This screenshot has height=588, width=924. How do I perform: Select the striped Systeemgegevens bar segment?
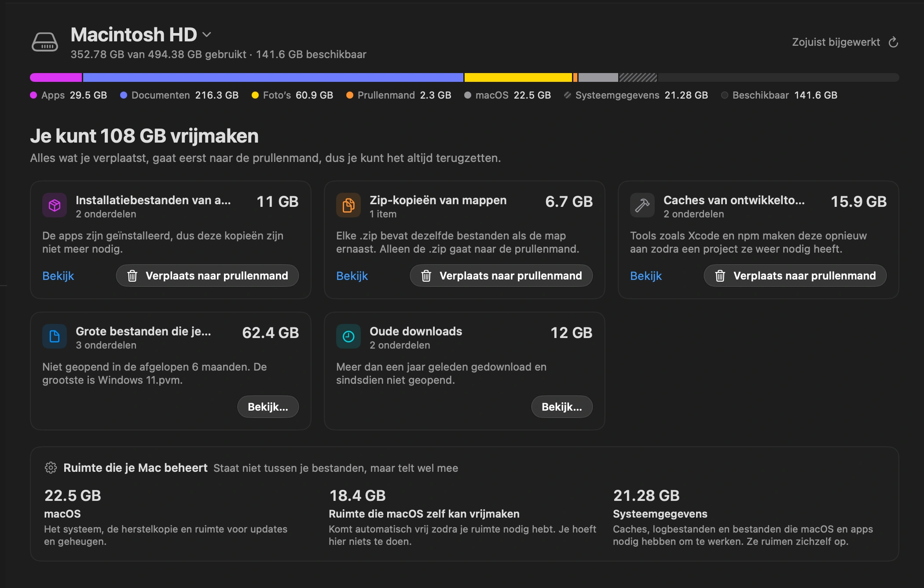pyautogui.click(x=638, y=77)
